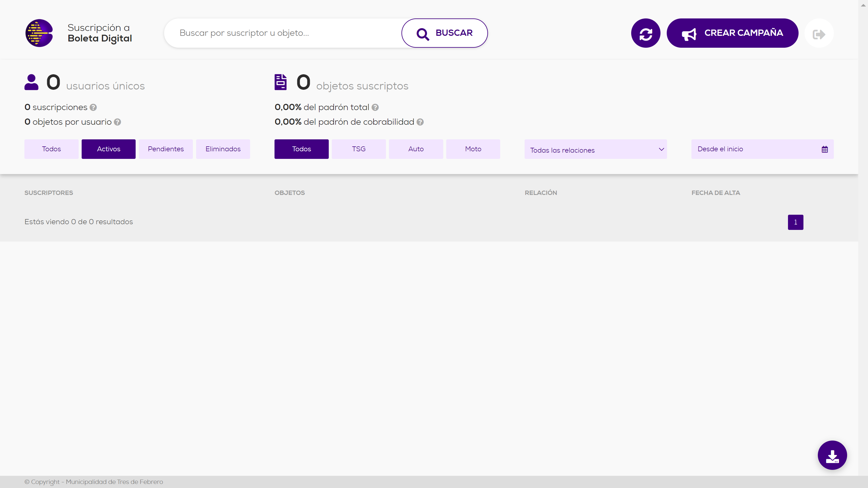Screen dimensions: 868x488
Task: Click the logout arrow icon
Action: [818, 34]
